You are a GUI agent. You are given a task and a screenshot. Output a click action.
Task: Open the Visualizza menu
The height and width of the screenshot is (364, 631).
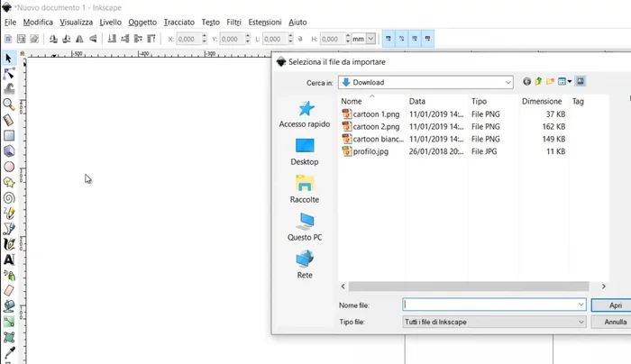coord(76,23)
